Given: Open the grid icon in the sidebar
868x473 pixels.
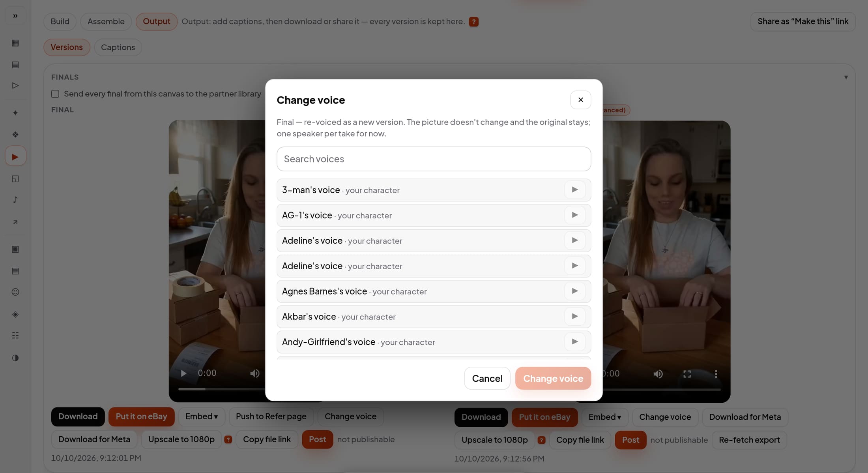Looking at the screenshot, I should 15,43.
